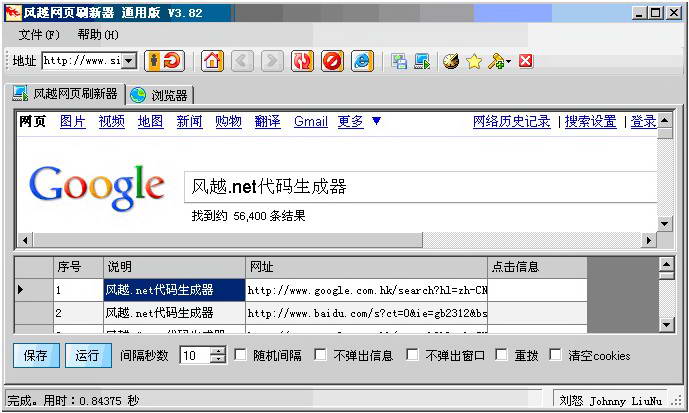Click the paint palette toolbar icon
689x413 pixels.
tap(451, 61)
